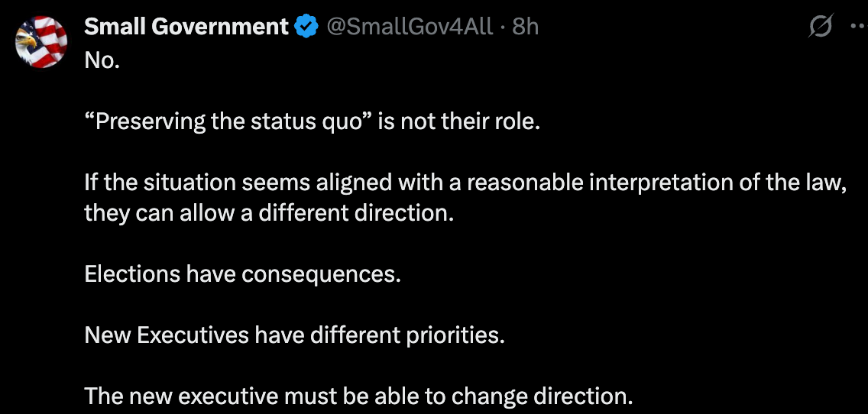This screenshot has width=868, height=414.
Task: Click "they can allow a different direction" line
Action: click(268, 213)
